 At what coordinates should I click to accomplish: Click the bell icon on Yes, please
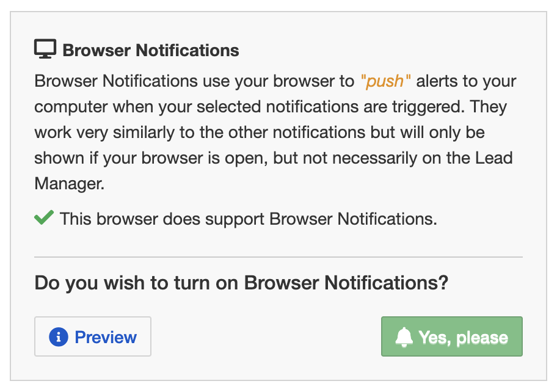point(404,337)
